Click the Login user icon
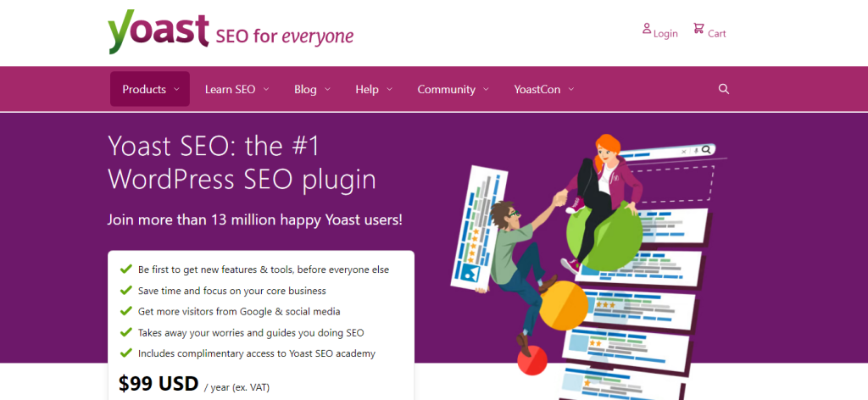This screenshot has height=400, width=868. [647, 29]
